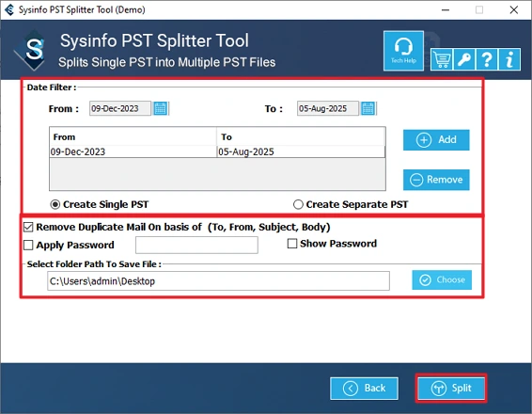Minimize the PST Splitter window
This screenshot has height=414, width=532.
[446, 9]
